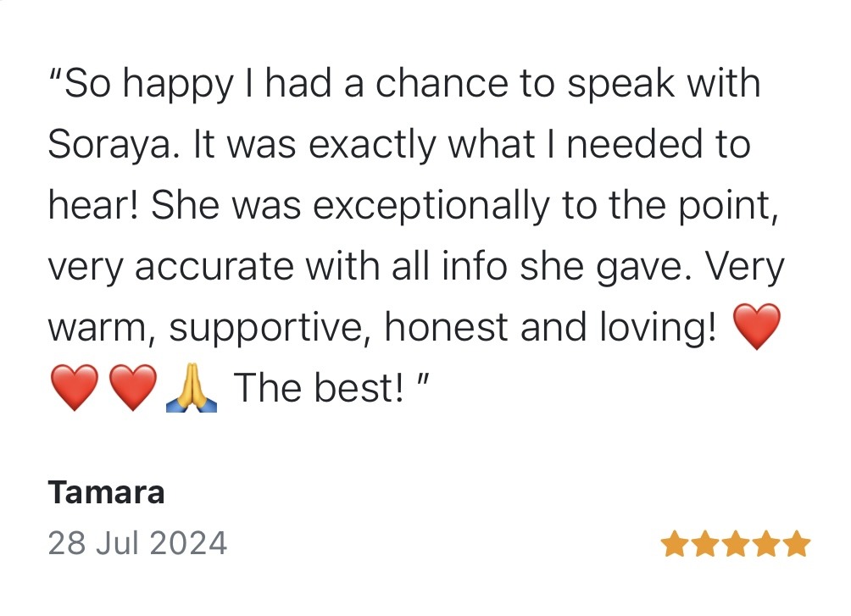
Task: Select the first star of the rating
Action: pyautogui.click(x=675, y=544)
